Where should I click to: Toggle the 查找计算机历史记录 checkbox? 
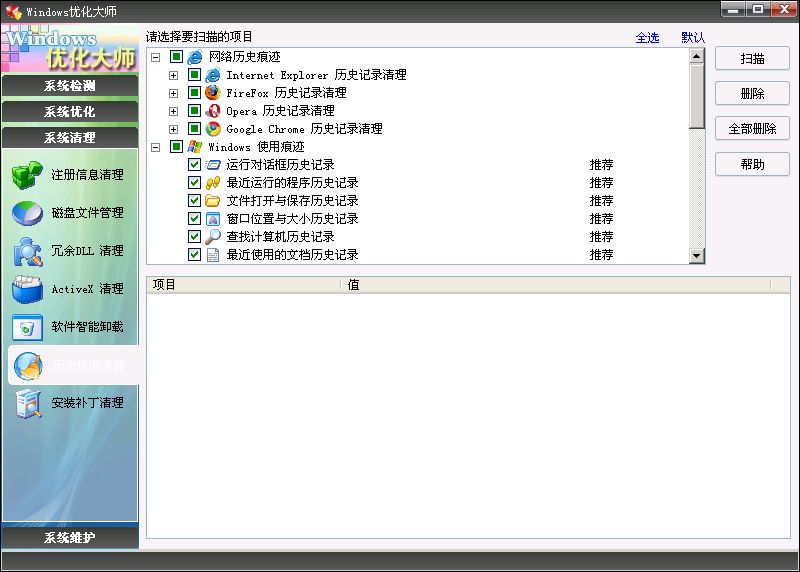click(194, 237)
